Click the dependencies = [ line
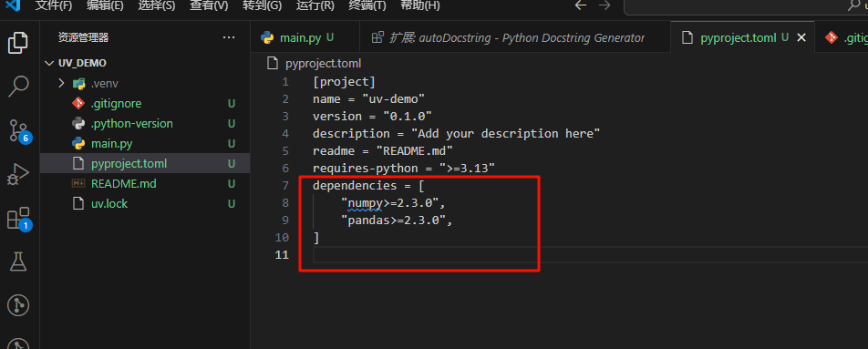868x349 pixels. coord(368,185)
